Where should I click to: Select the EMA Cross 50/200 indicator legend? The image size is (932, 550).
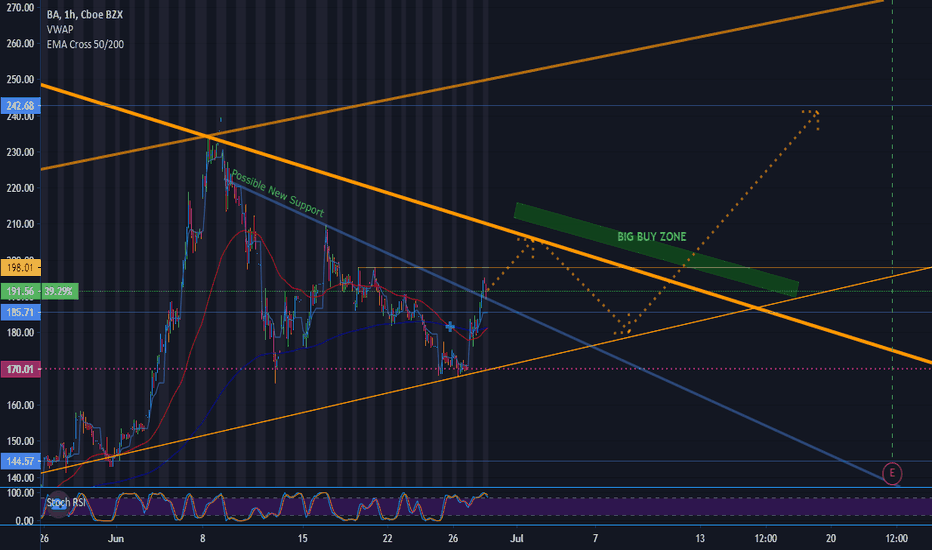pyautogui.click(x=86, y=44)
